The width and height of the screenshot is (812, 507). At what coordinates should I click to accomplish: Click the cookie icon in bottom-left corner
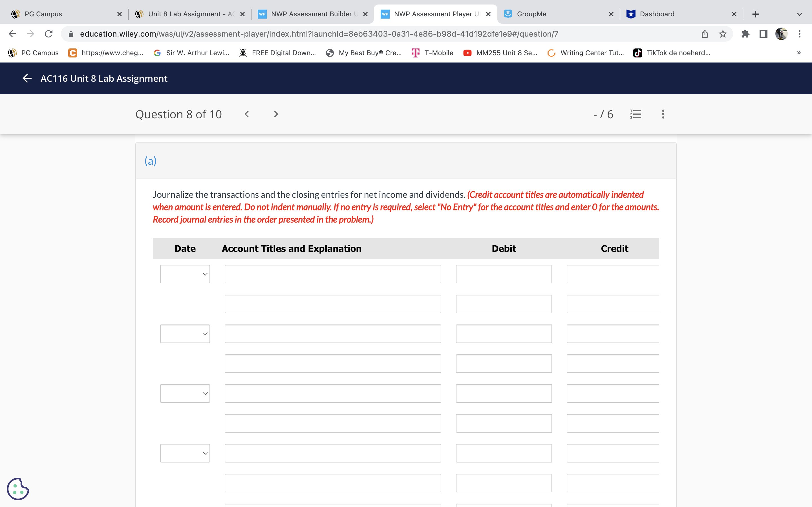pyautogui.click(x=18, y=489)
